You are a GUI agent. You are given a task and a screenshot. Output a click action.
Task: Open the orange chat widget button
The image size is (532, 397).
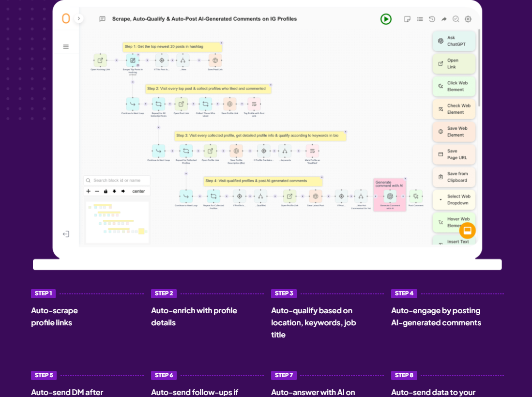[x=467, y=231]
